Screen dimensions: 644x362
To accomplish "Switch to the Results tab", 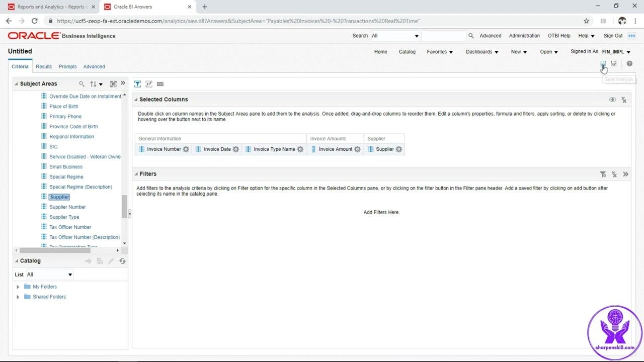I will (44, 66).
